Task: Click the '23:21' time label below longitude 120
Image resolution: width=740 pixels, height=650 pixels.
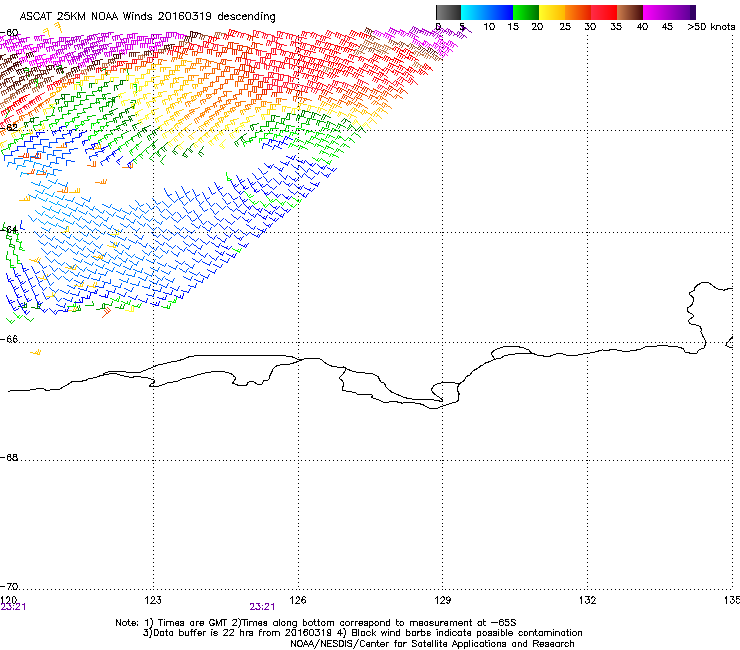Action: 13,607
